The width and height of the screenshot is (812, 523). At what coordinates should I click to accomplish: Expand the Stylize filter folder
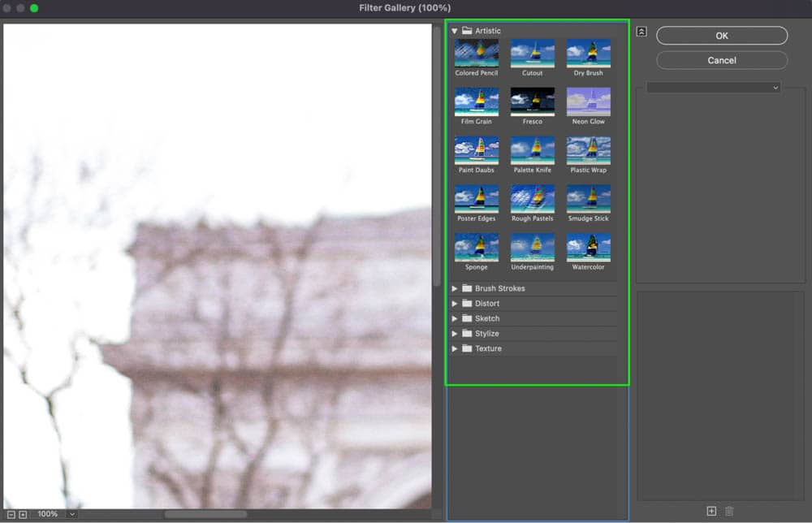click(x=454, y=334)
